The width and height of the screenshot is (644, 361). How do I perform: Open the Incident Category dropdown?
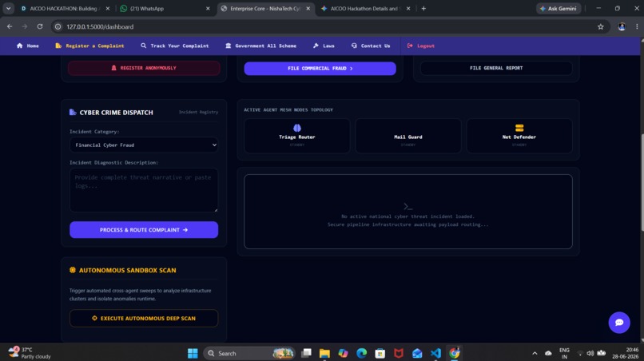[144, 145]
